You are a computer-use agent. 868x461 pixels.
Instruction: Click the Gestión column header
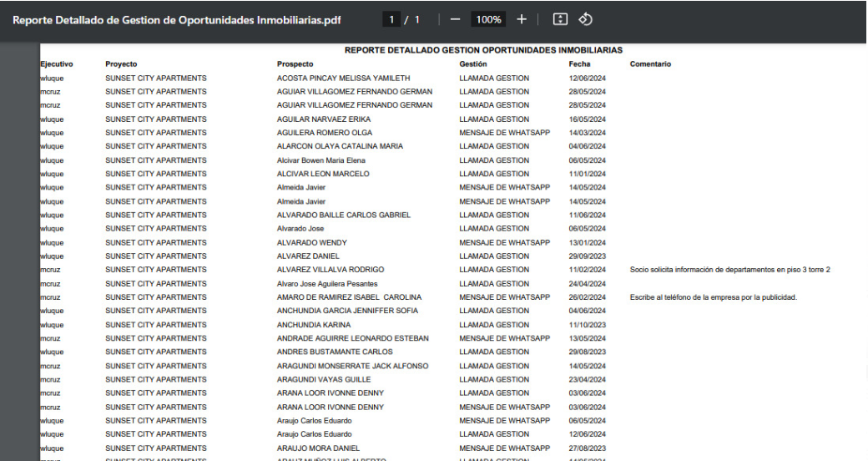click(x=473, y=64)
